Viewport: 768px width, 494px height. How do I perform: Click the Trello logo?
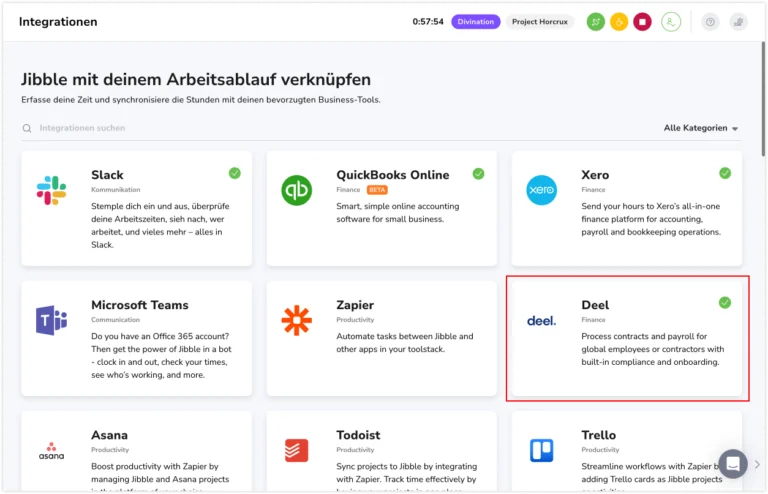542,450
